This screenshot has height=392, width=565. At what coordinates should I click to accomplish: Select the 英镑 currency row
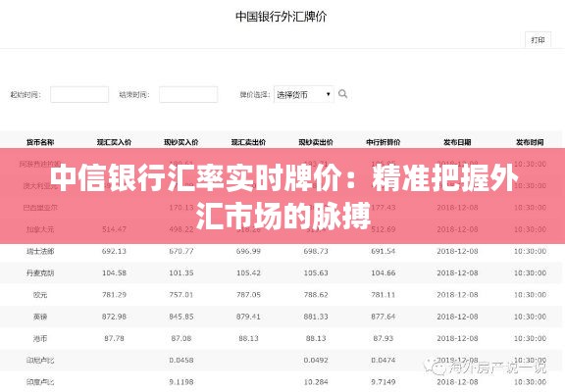click(282, 317)
